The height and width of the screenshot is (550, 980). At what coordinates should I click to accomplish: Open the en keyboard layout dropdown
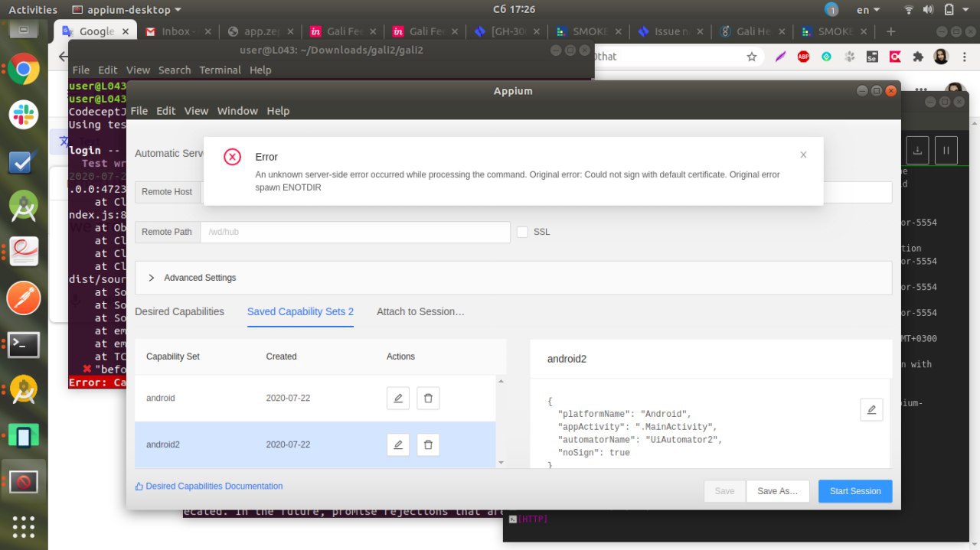[x=869, y=10]
